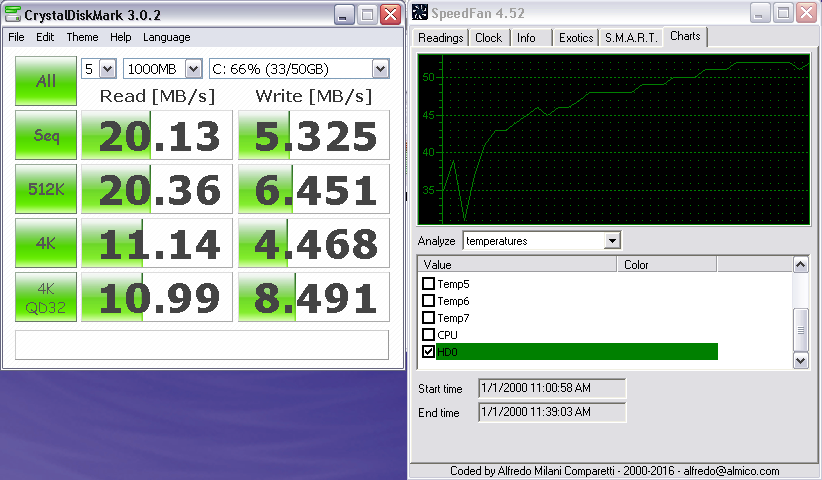Image resolution: width=822 pixels, height=480 pixels.
Task: Enable Temp5 checkbox in chart list
Action: [428, 283]
